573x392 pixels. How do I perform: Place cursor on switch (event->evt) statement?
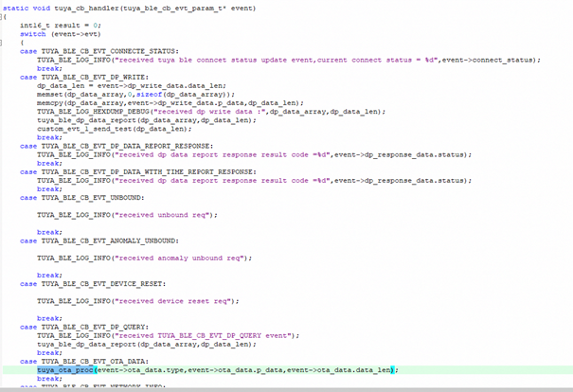tap(59, 33)
